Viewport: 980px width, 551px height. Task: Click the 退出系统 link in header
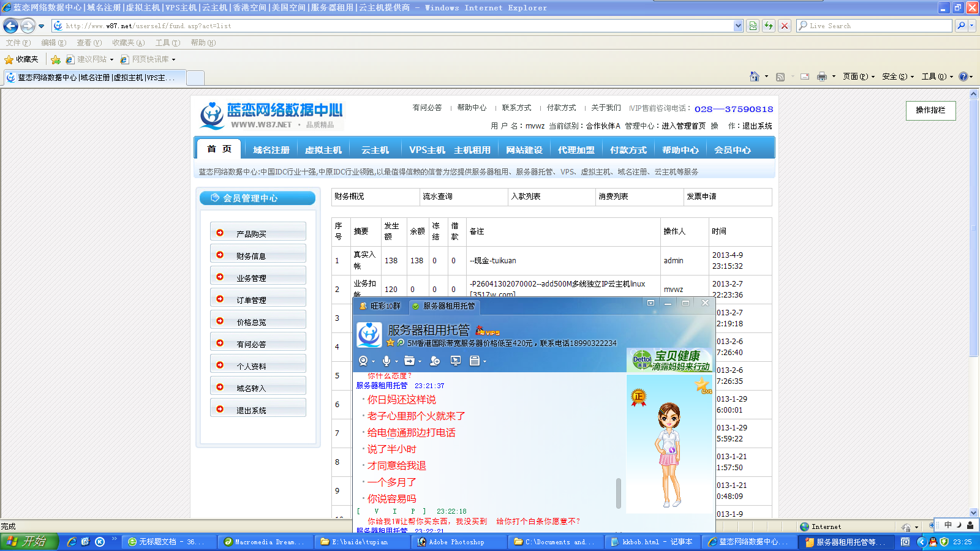[757, 126]
